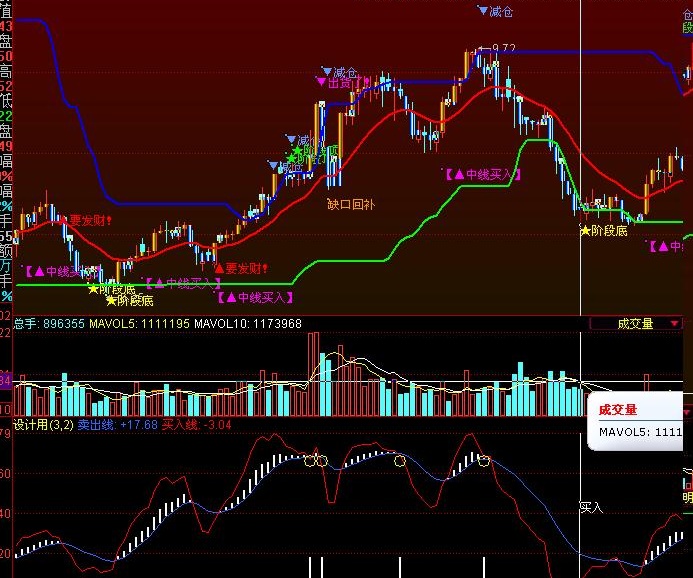Select the leftmost 中线买入 signal label
The image size is (693, 578).
[62, 271]
